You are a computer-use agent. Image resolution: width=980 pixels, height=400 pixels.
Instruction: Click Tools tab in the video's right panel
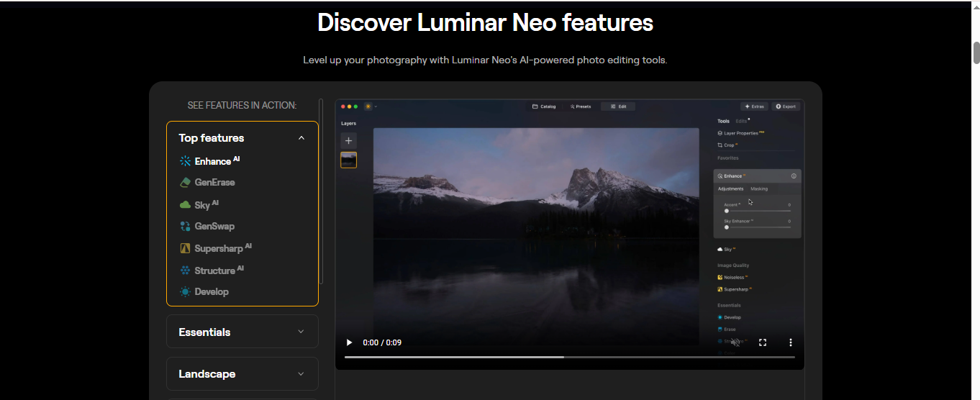(x=723, y=122)
